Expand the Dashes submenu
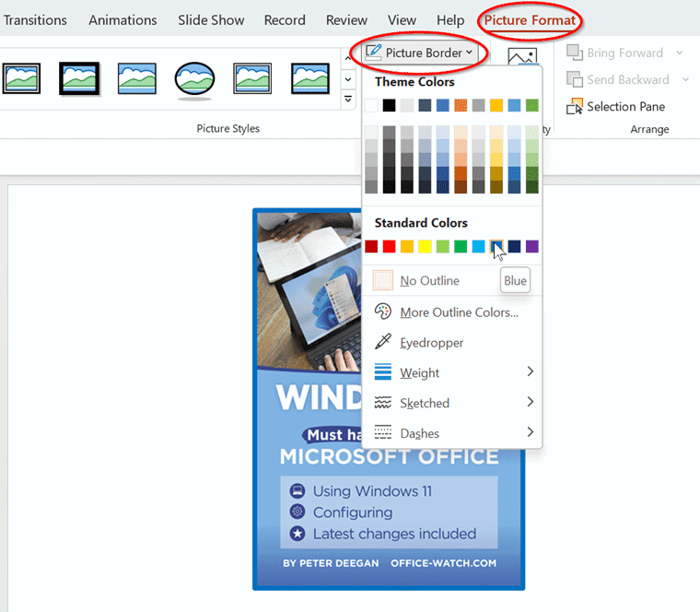Screen dimensions: 700x612 pos(530,433)
